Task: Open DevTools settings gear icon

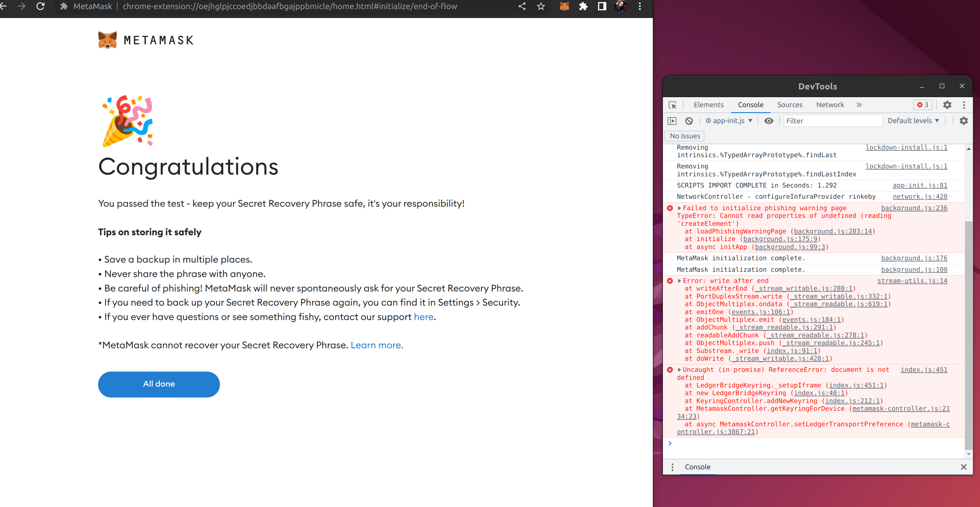Action: (947, 105)
